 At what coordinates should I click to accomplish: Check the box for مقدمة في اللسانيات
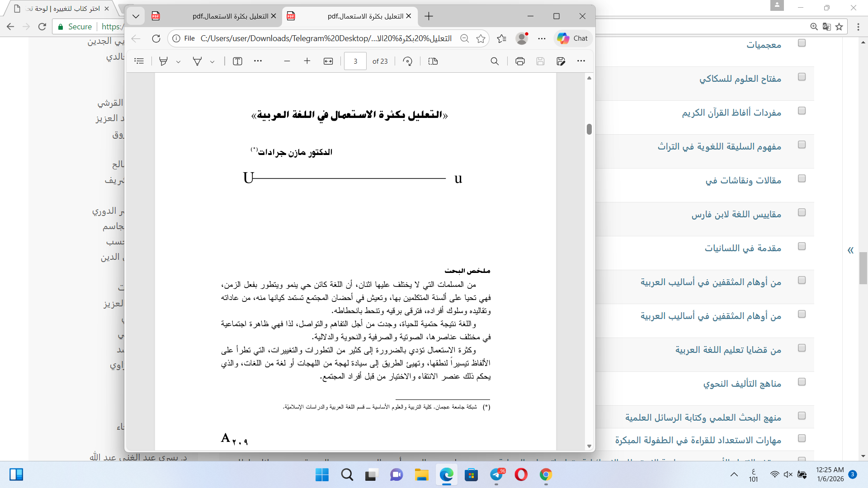click(802, 246)
